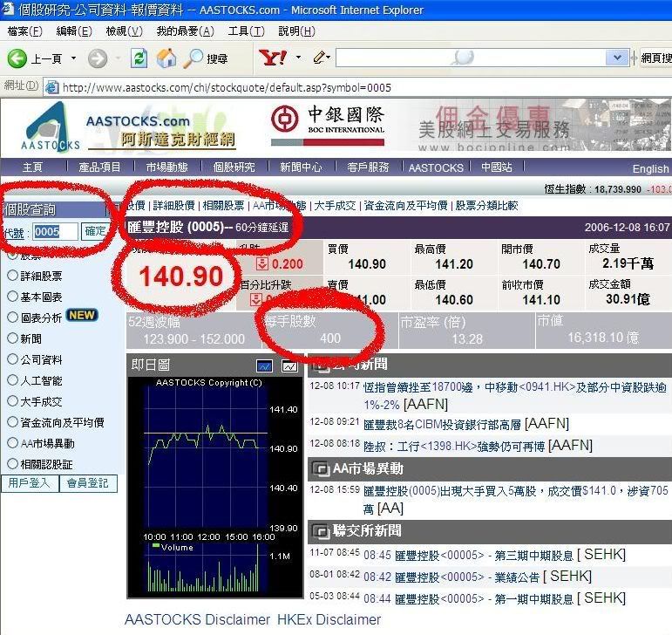Open the 中國站 navigation tab

[x=497, y=167]
